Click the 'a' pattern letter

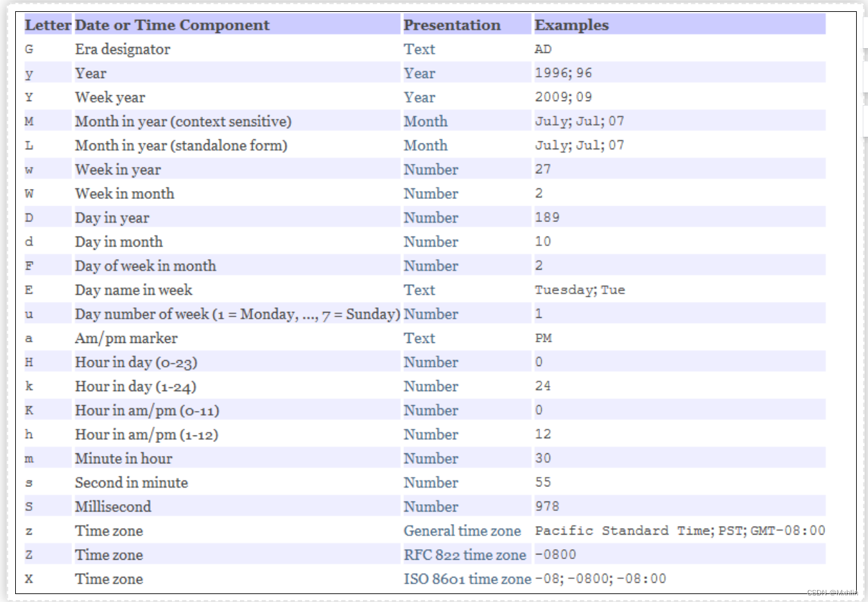click(x=29, y=338)
